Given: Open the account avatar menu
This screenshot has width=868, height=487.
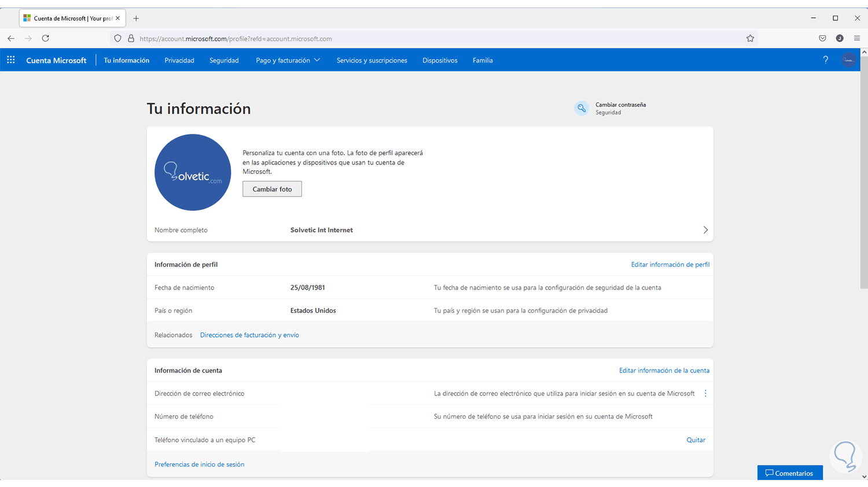Looking at the screenshot, I should (848, 60).
